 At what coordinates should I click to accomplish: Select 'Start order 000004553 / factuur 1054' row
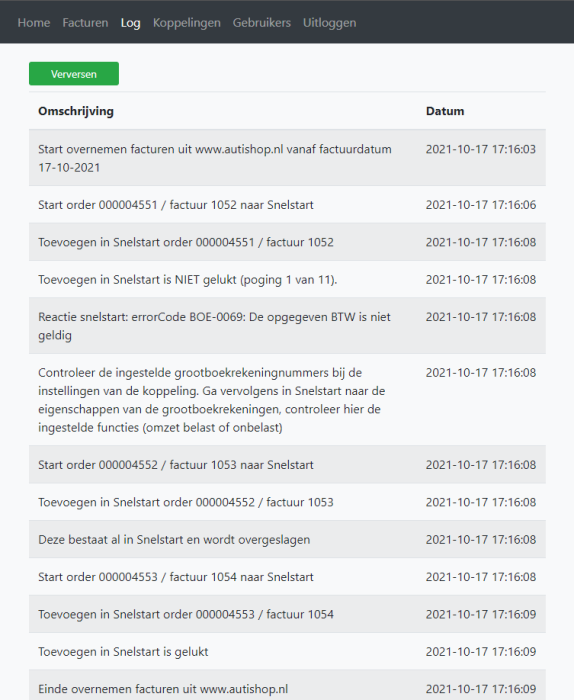point(287,577)
